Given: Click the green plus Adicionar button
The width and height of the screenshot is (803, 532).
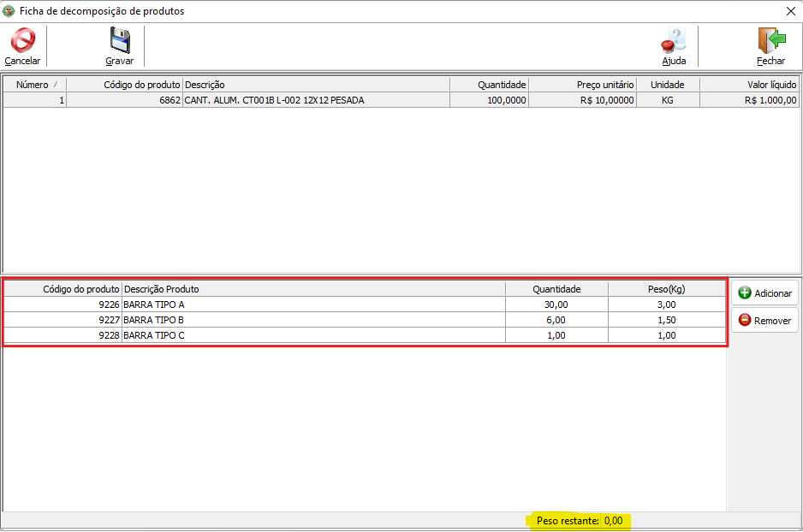Looking at the screenshot, I should click(764, 293).
